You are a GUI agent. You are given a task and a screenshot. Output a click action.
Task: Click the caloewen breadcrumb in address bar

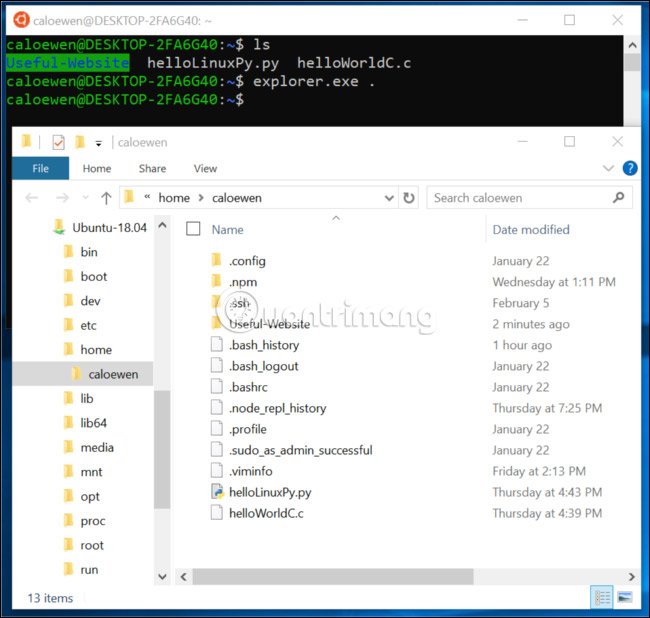(x=237, y=198)
